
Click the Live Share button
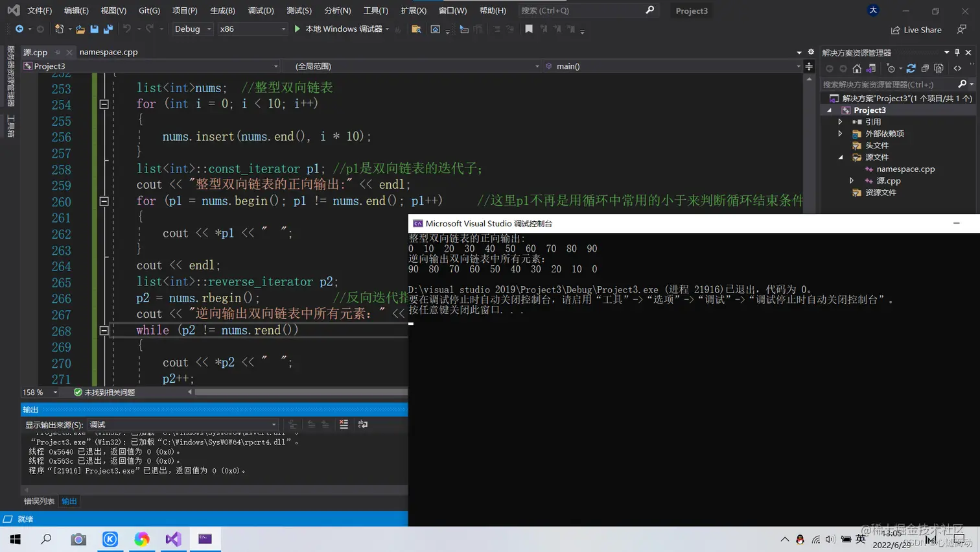[916, 30]
